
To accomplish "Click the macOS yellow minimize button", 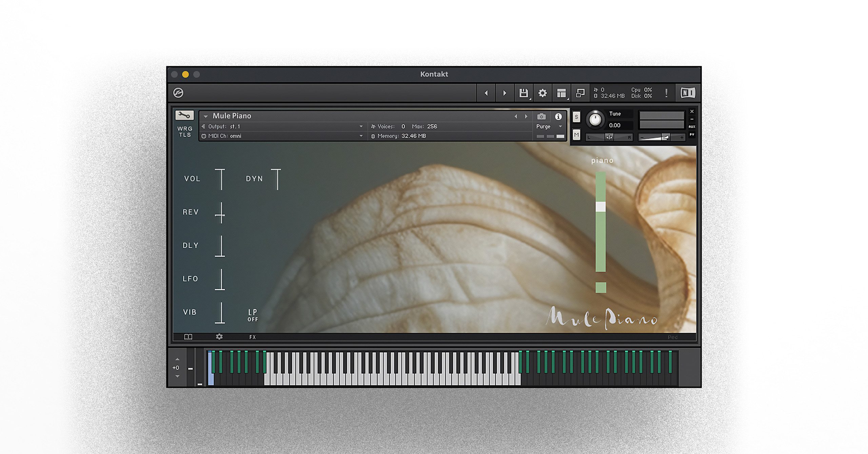I will [185, 74].
